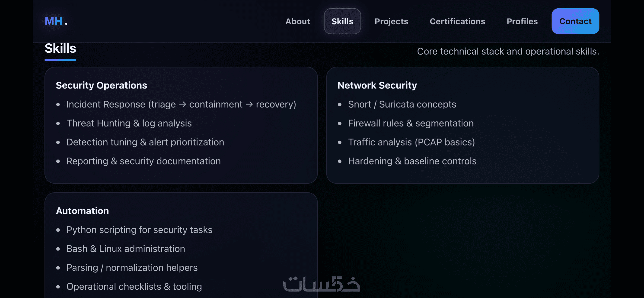The width and height of the screenshot is (644, 298).
Task: Select the Incident Response list item
Action: click(181, 104)
